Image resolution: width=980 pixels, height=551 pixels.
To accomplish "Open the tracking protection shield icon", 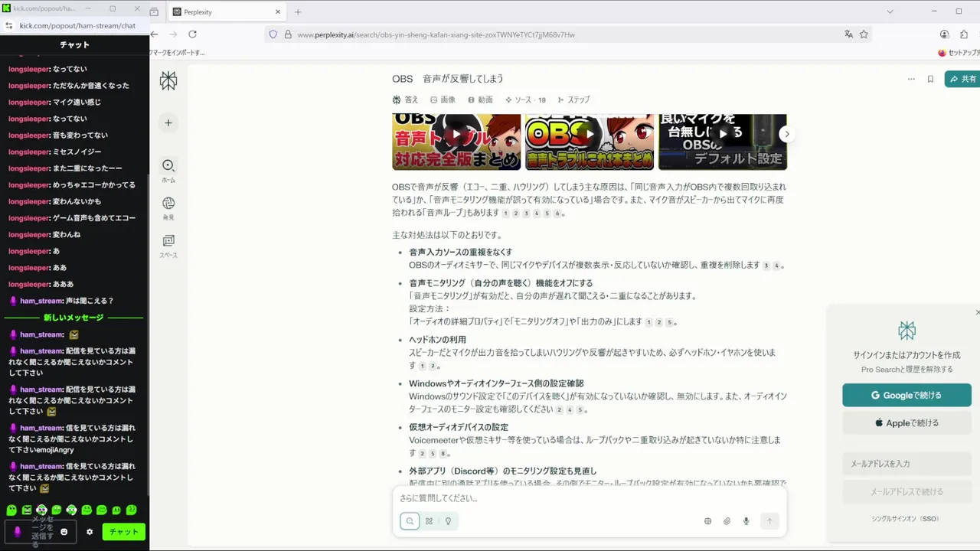I will (273, 34).
